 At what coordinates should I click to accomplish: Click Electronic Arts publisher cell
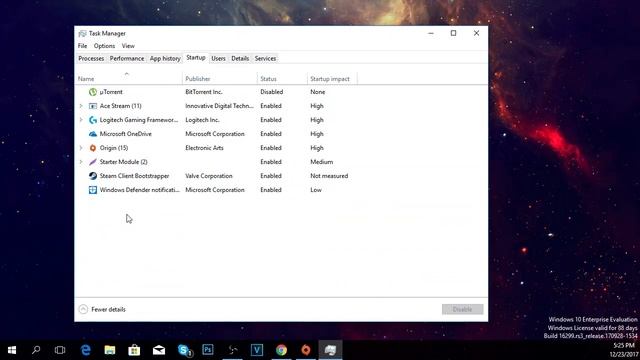pyautogui.click(x=204, y=148)
